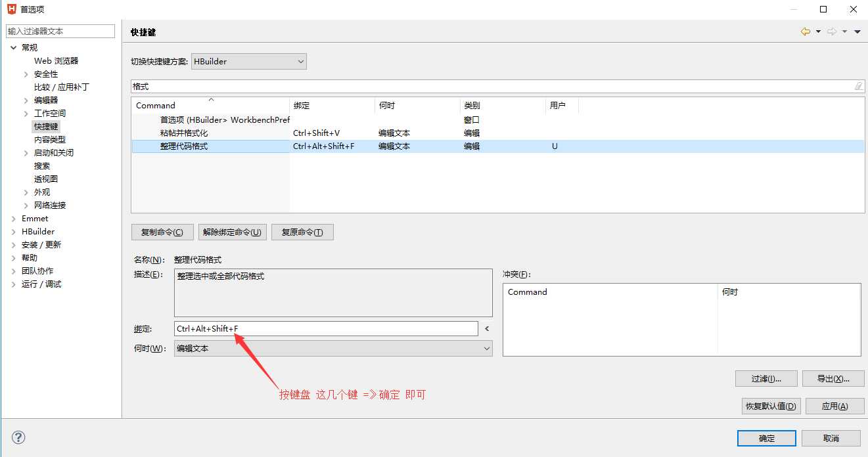Screen dimensions: 868x457
Task: Select 搜索 in the tree
Action: [x=42, y=165]
